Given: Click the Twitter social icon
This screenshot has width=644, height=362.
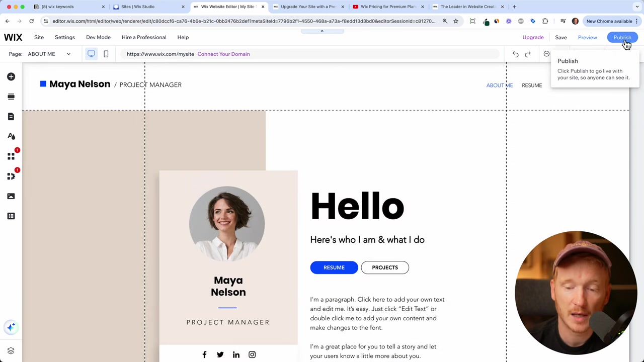Looking at the screenshot, I should click(220, 355).
